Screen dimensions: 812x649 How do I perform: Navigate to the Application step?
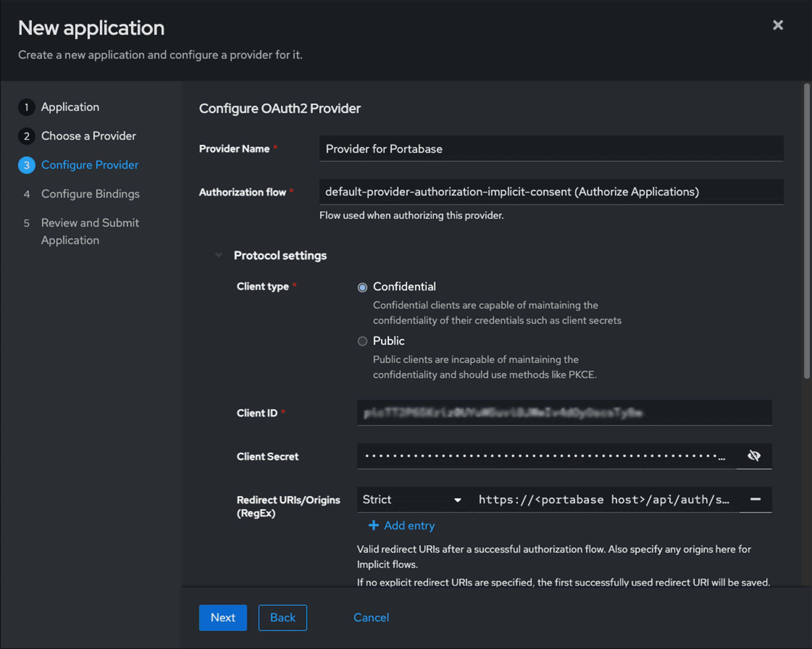(x=70, y=107)
